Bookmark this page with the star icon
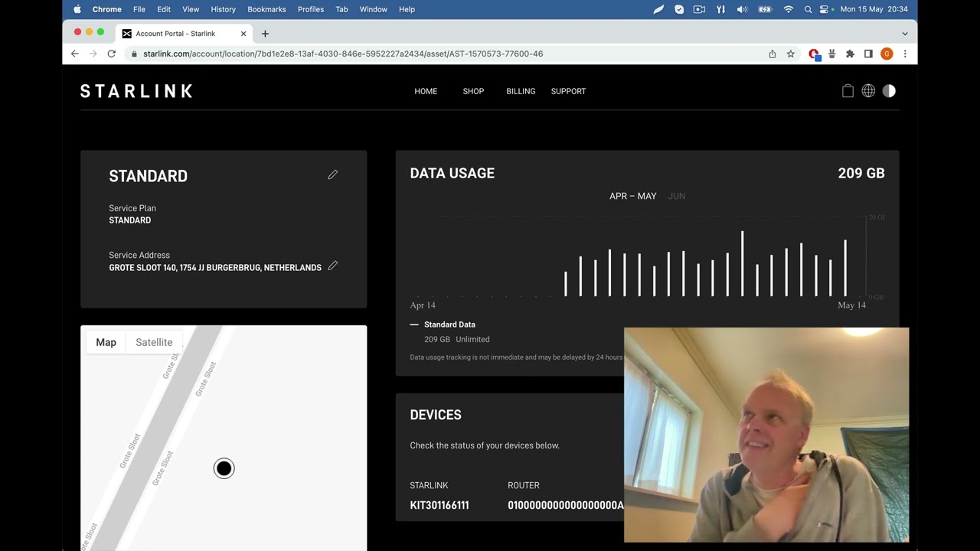The height and width of the screenshot is (551, 980). pos(791,54)
